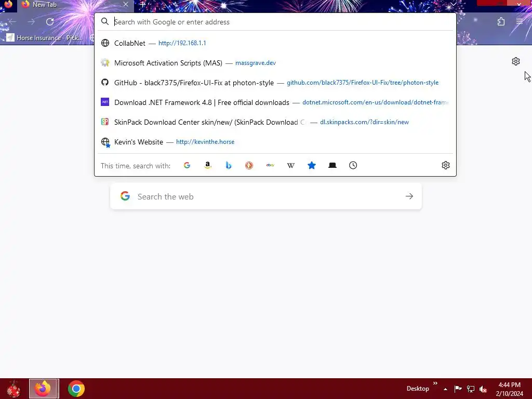This screenshot has width=532, height=399.
Task: Search this time with Google engine icon
Action: [x=187, y=165]
